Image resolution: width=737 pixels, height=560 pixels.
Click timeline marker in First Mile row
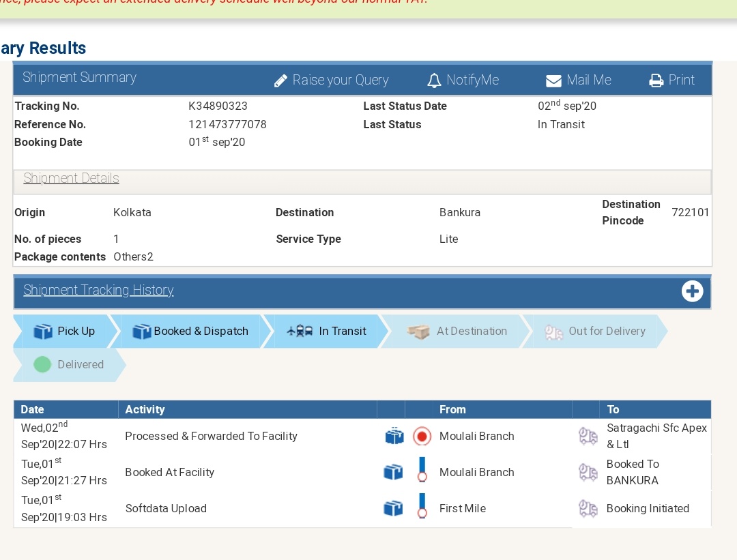coord(422,506)
